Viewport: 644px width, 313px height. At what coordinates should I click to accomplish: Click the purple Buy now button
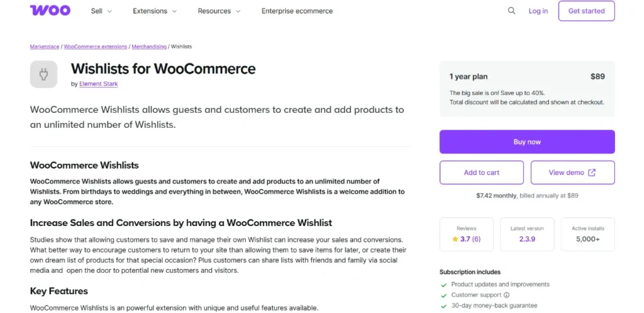click(x=527, y=142)
